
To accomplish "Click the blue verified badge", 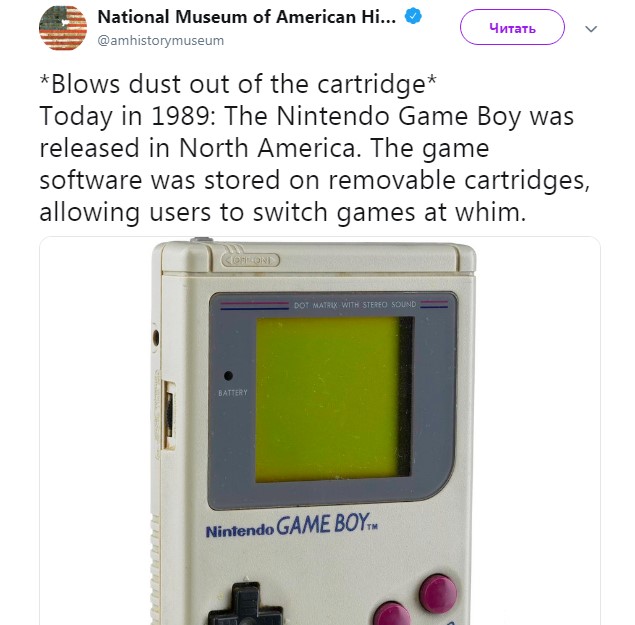I will coord(413,16).
